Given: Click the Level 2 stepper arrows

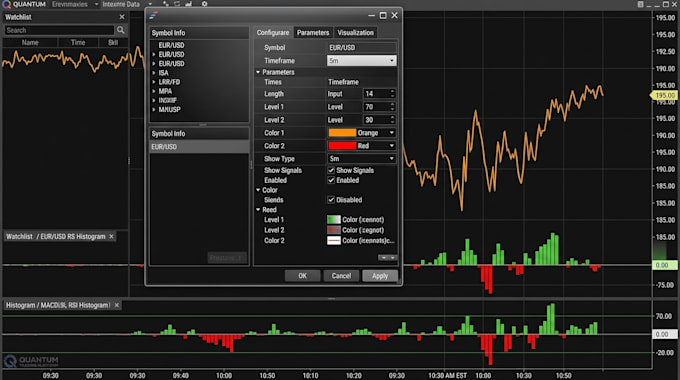Looking at the screenshot, I should 392,120.
